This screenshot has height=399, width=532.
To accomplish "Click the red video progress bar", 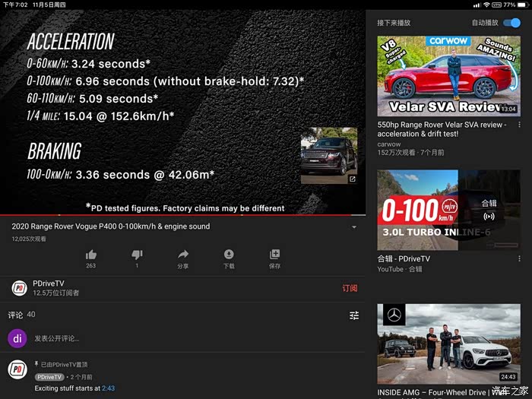I will pos(182,215).
